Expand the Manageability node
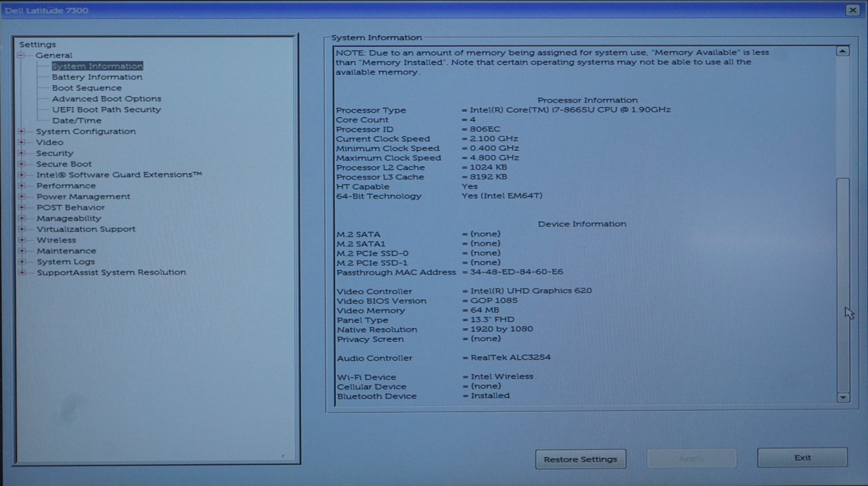The height and width of the screenshot is (486, 868). click(x=21, y=218)
